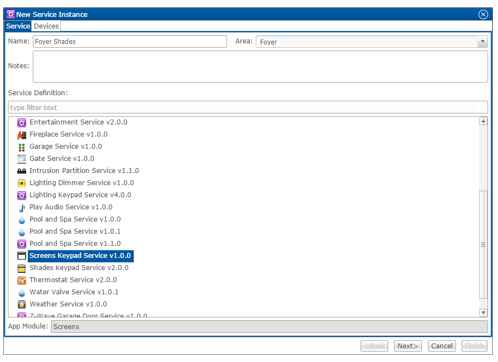Click the list scroll-up arrow

pos(483,121)
